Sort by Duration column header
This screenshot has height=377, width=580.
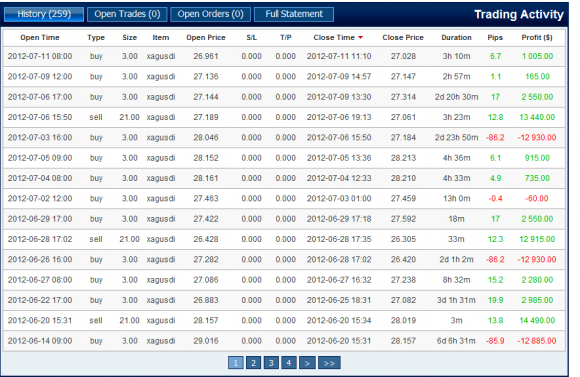click(456, 38)
